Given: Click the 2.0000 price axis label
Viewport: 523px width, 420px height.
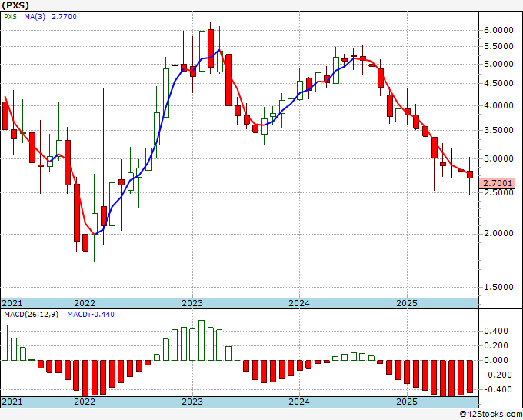Looking at the screenshot, I should (x=498, y=233).
